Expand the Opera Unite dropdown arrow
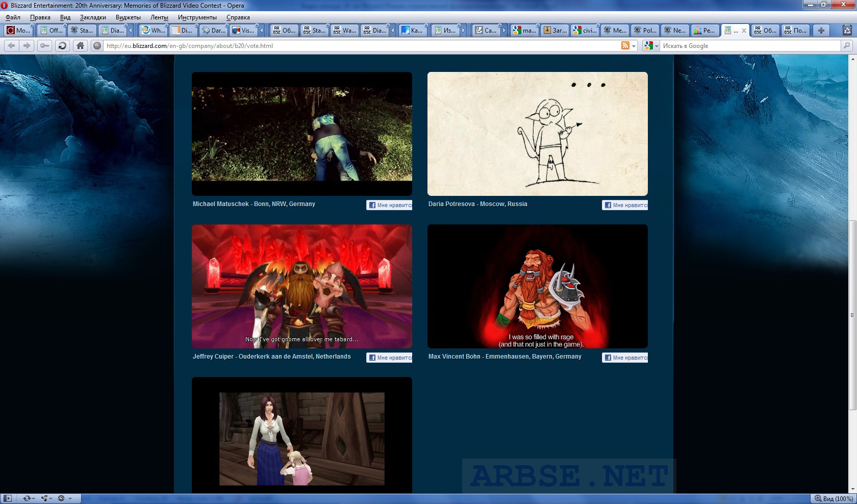Screen dimensions: 857x504 pyautogui.click(x=51, y=499)
